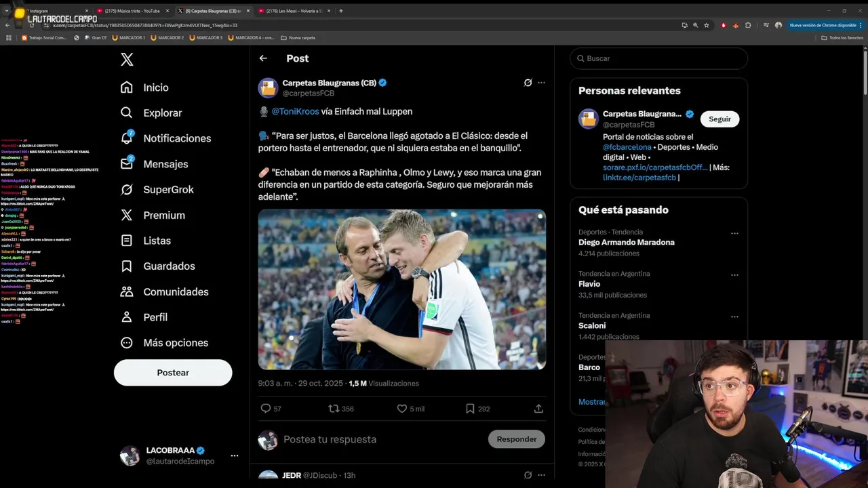The height and width of the screenshot is (488, 868).
Task: Click the @ToniKroos mention link
Action: click(x=295, y=111)
